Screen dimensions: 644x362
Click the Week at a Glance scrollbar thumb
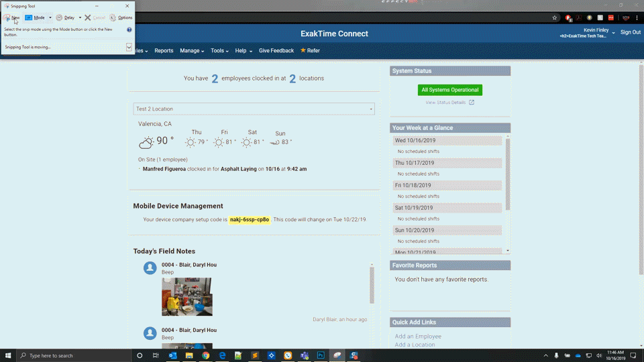point(508,174)
